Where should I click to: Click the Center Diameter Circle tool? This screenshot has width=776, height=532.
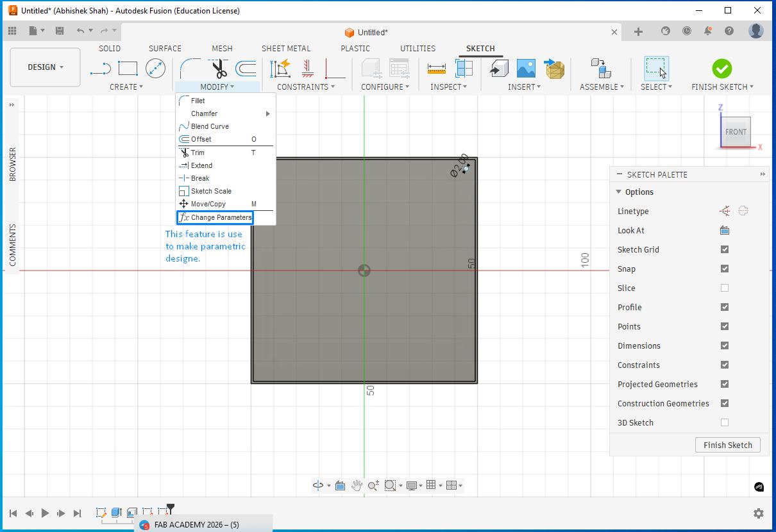pos(155,68)
